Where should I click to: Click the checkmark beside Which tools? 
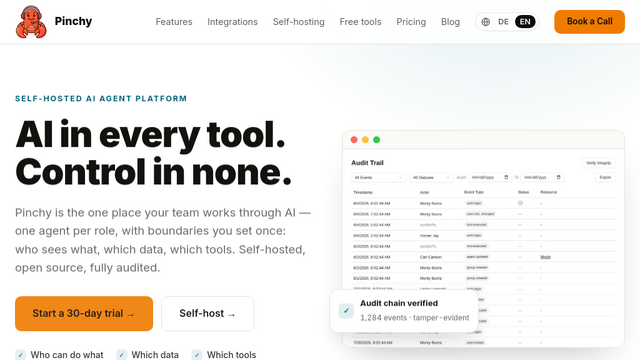coord(197,355)
